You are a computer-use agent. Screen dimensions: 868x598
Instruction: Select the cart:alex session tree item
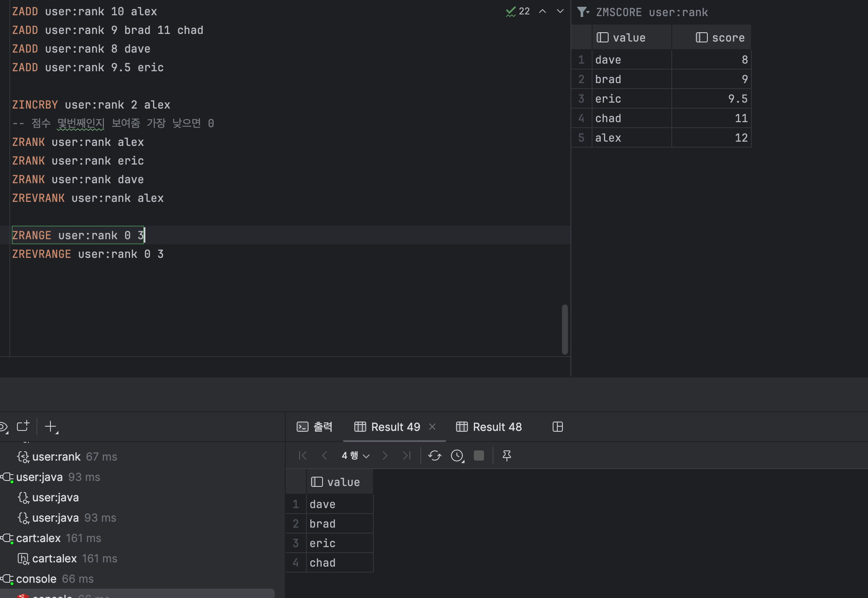pyautogui.click(x=38, y=538)
